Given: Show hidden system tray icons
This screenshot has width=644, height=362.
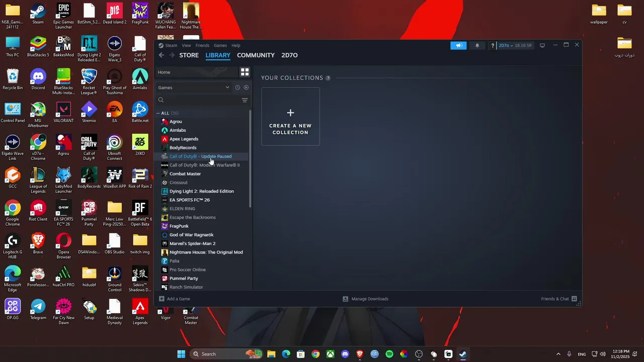Looking at the screenshot, I should [x=558, y=354].
